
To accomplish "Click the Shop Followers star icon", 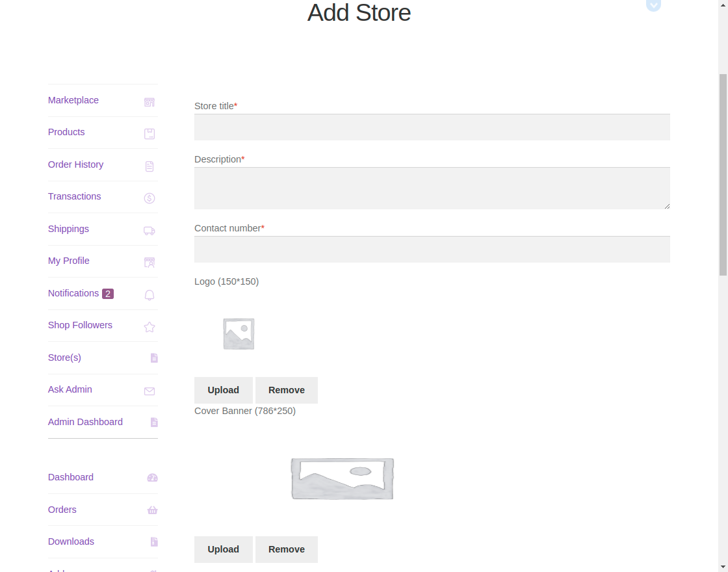I will point(149,327).
